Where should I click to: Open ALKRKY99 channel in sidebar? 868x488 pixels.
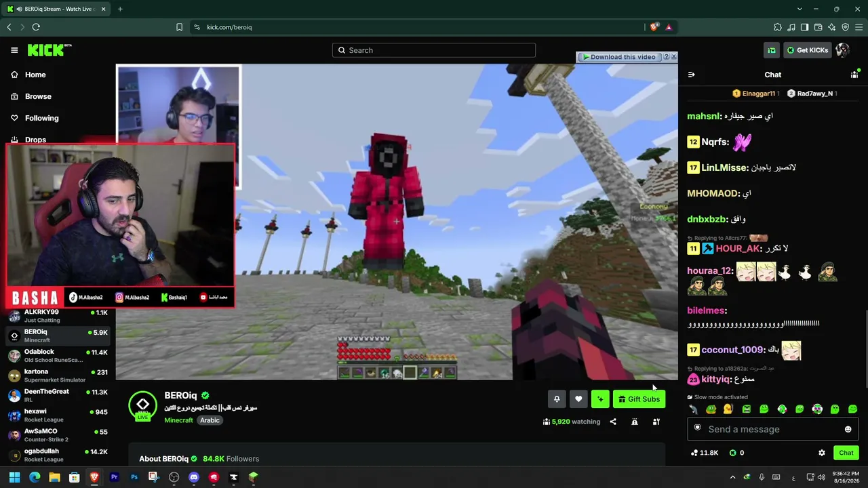point(58,316)
